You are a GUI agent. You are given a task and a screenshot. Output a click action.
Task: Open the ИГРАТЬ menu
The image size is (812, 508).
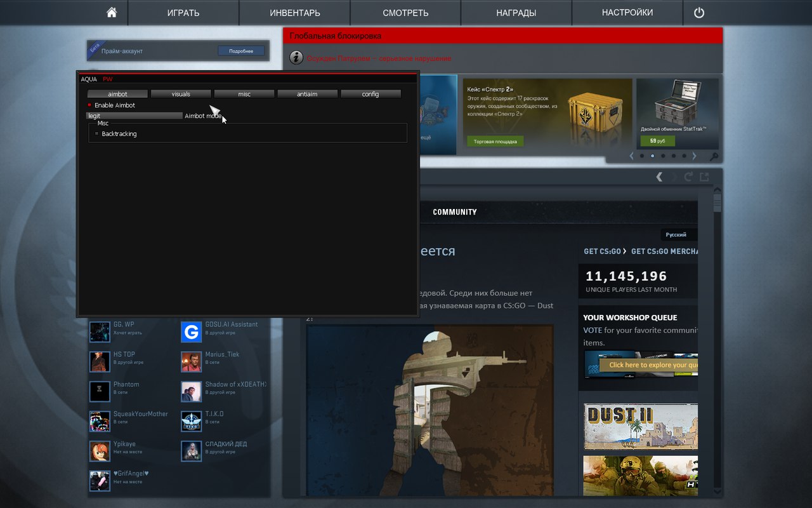click(183, 13)
